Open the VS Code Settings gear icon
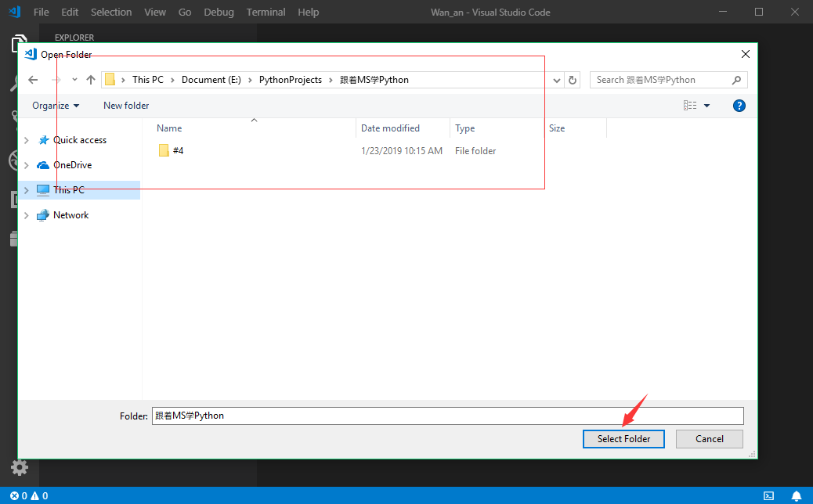813x504 pixels. (20, 467)
